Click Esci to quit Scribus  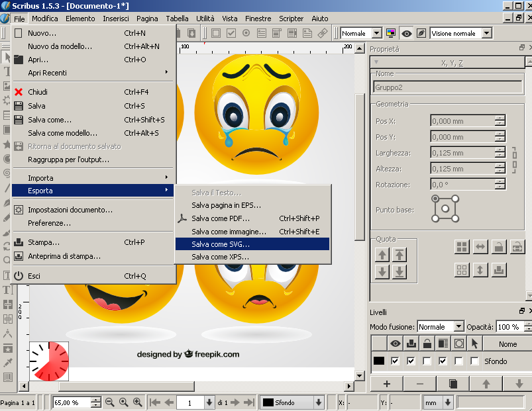tap(93, 276)
